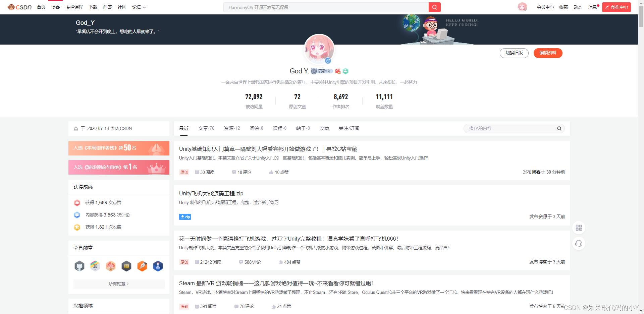Switch to the 课程·0 tab

(x=280, y=128)
